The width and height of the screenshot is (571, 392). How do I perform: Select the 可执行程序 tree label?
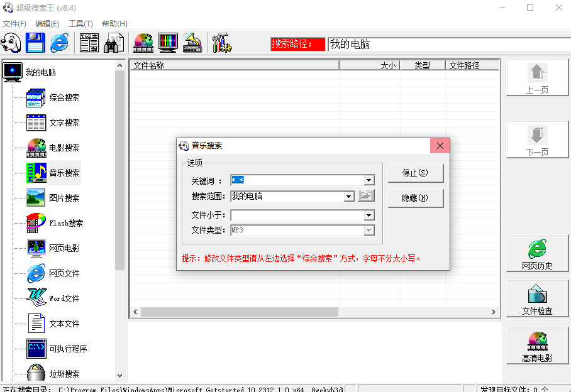coord(68,349)
